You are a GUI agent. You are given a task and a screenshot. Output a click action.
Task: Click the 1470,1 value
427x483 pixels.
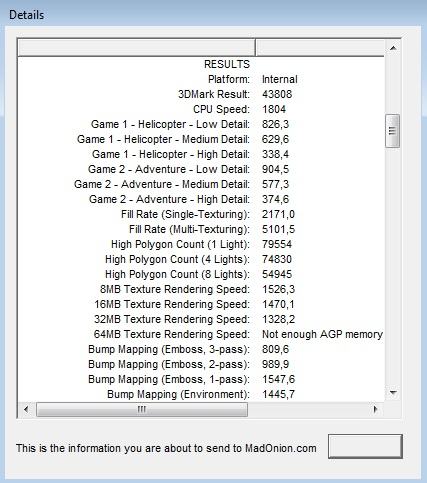pyautogui.click(x=278, y=304)
